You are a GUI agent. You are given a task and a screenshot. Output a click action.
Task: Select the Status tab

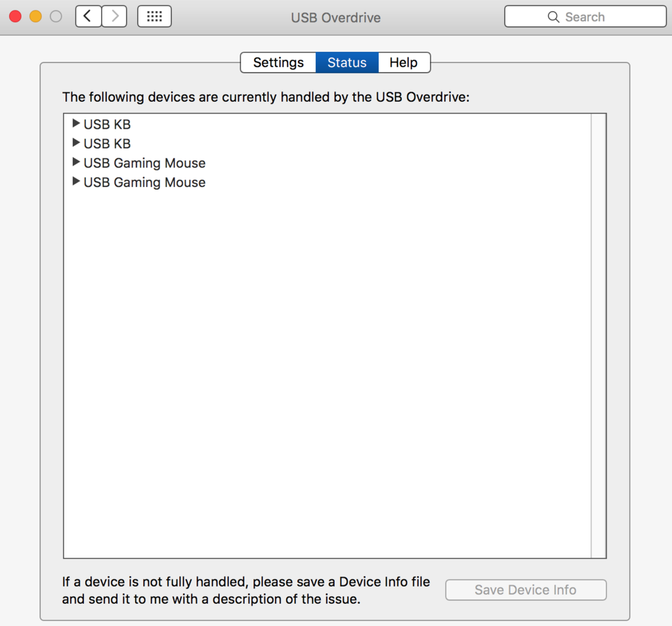tap(347, 62)
